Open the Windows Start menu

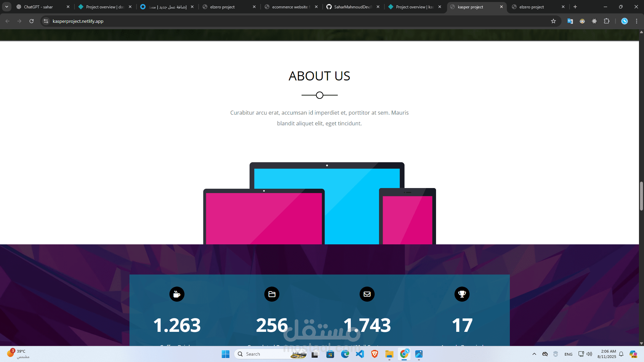pyautogui.click(x=225, y=354)
